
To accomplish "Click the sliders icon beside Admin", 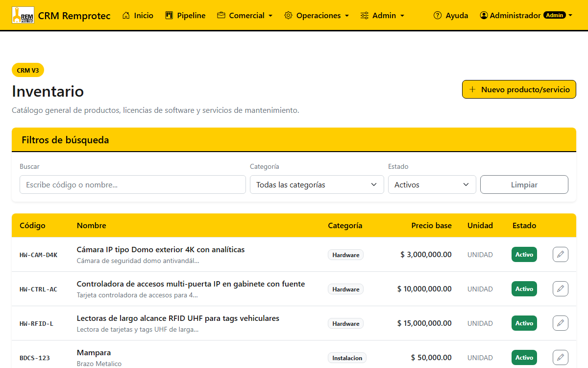I will click(x=364, y=15).
